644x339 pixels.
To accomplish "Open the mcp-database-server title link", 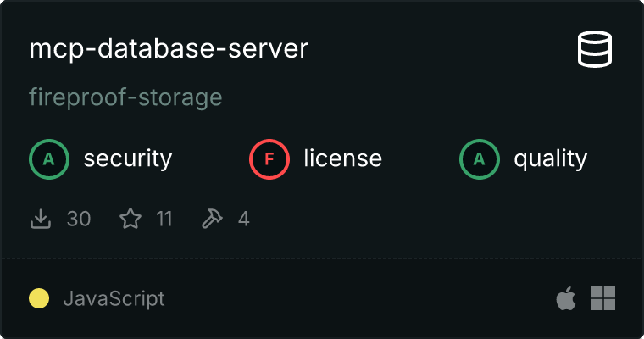I will pyautogui.click(x=169, y=49).
